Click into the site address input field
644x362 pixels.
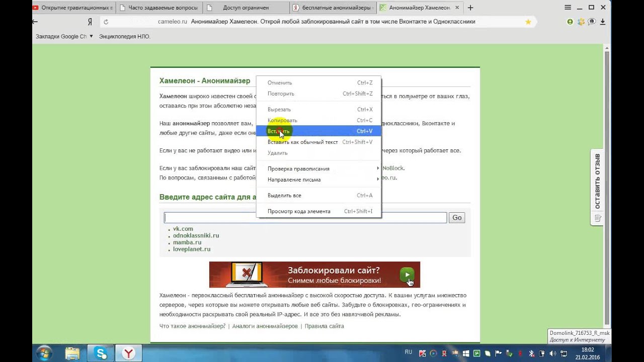tap(305, 218)
